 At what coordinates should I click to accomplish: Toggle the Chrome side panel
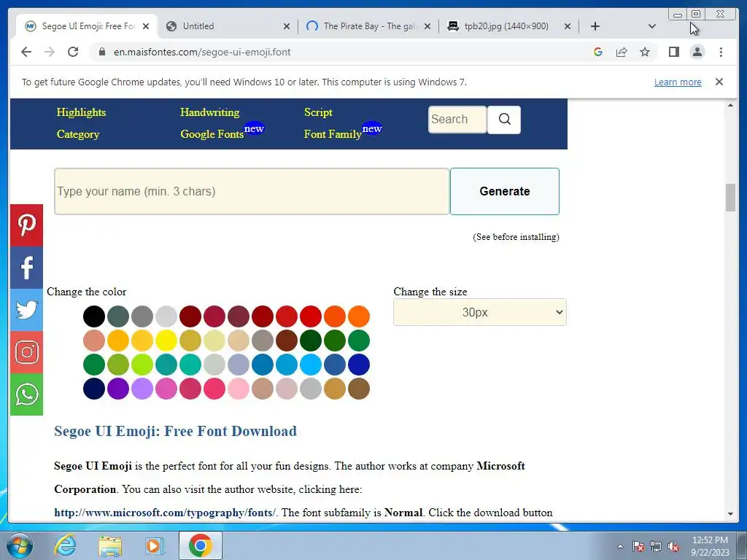tap(673, 52)
